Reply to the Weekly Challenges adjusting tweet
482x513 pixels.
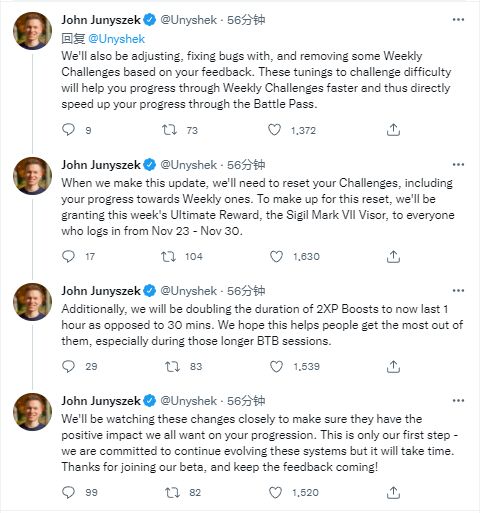[x=69, y=130]
